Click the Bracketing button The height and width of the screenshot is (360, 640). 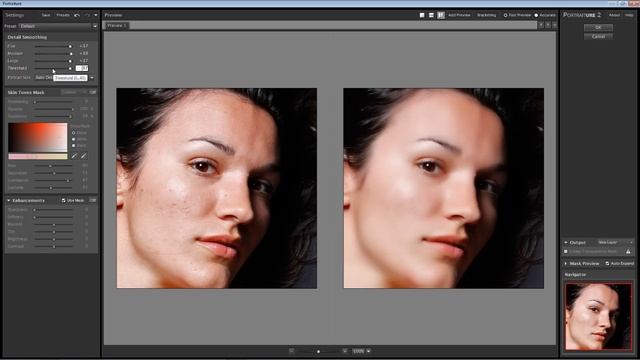tap(486, 15)
